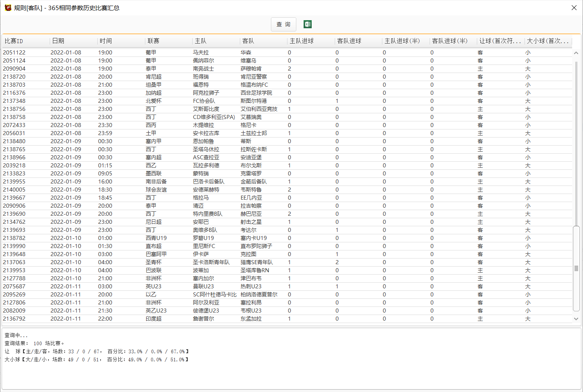Screen dimensions: 583x392
Task: Click home team 阿克拉狮子
Action: coord(206,93)
